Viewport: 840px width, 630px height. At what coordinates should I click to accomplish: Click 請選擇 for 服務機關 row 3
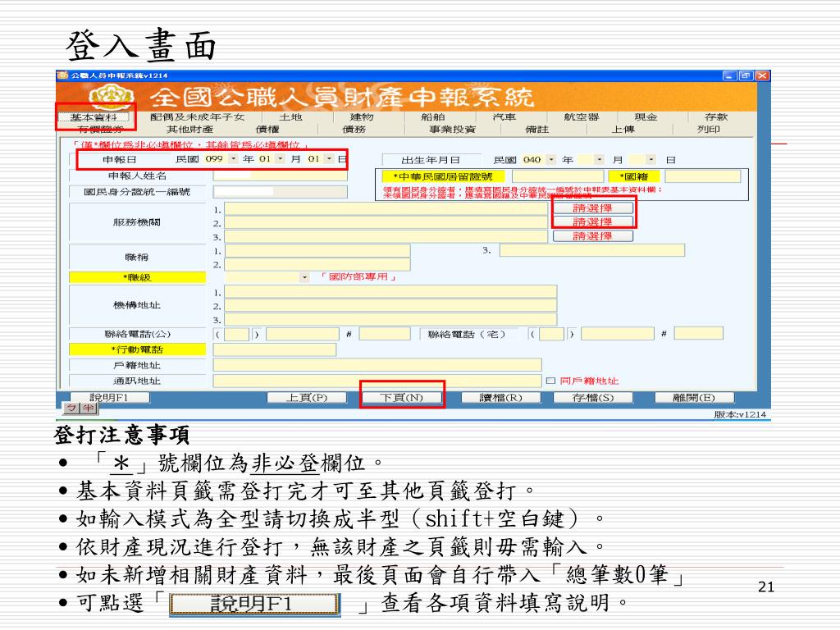[x=592, y=236]
